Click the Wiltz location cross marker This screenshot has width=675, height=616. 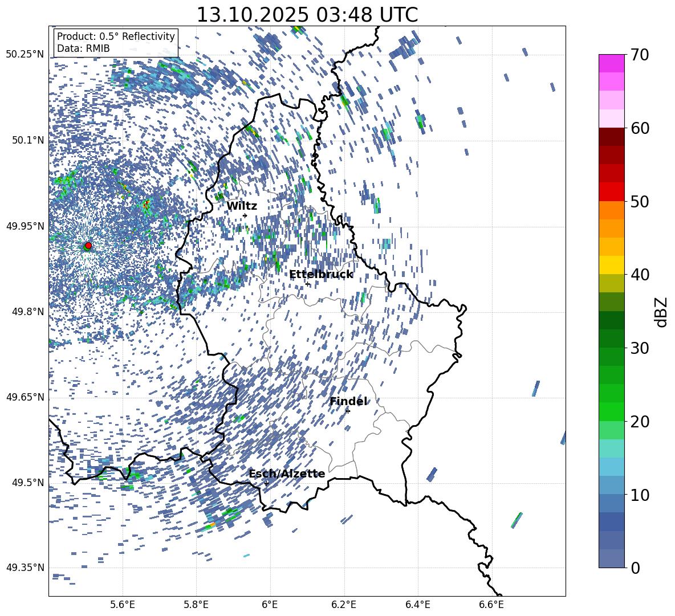click(245, 215)
